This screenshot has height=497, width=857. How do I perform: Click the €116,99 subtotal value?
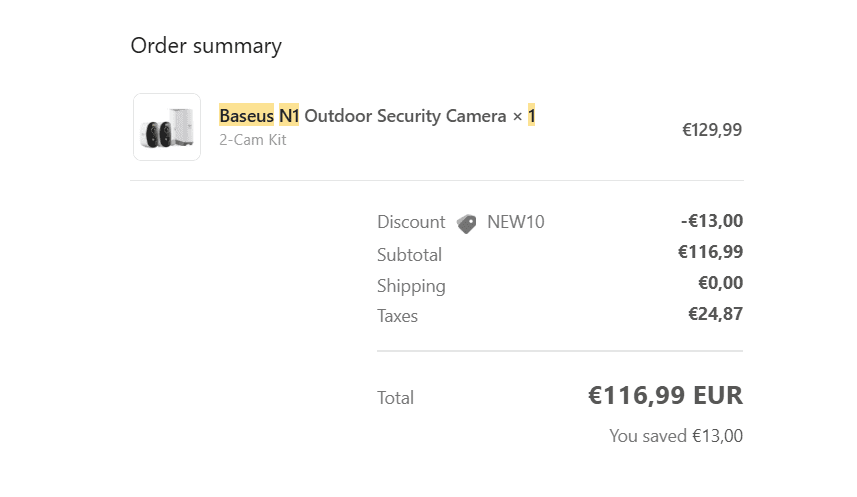point(710,252)
